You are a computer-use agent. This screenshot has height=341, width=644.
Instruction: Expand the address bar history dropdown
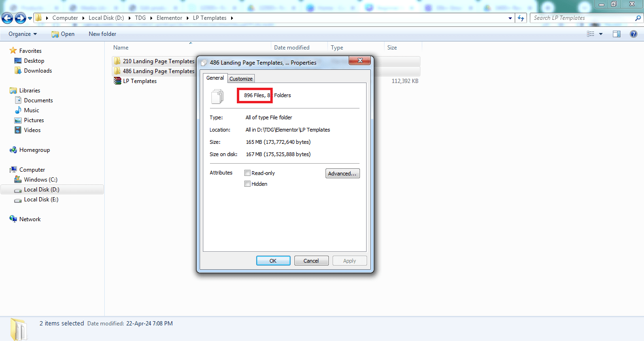click(510, 18)
